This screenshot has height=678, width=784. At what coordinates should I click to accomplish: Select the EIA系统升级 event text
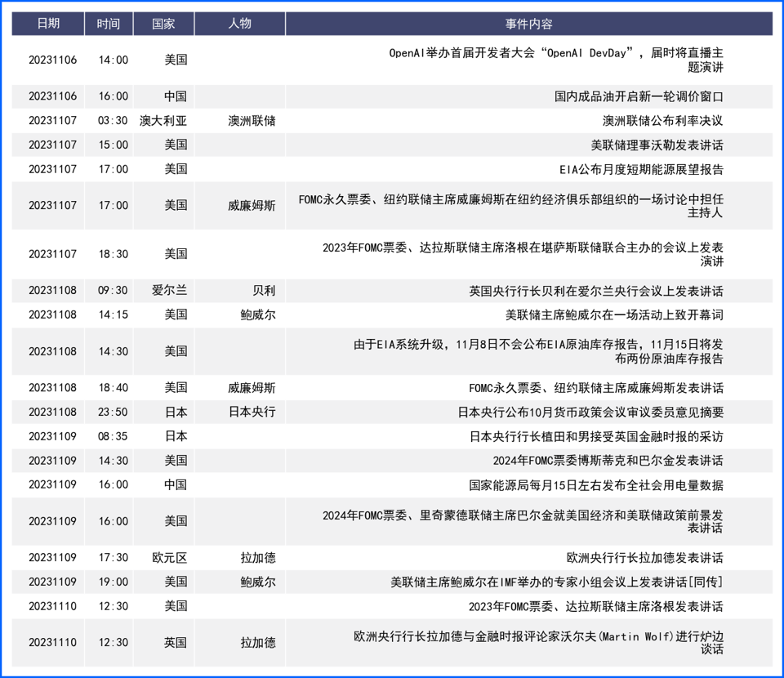538,351
